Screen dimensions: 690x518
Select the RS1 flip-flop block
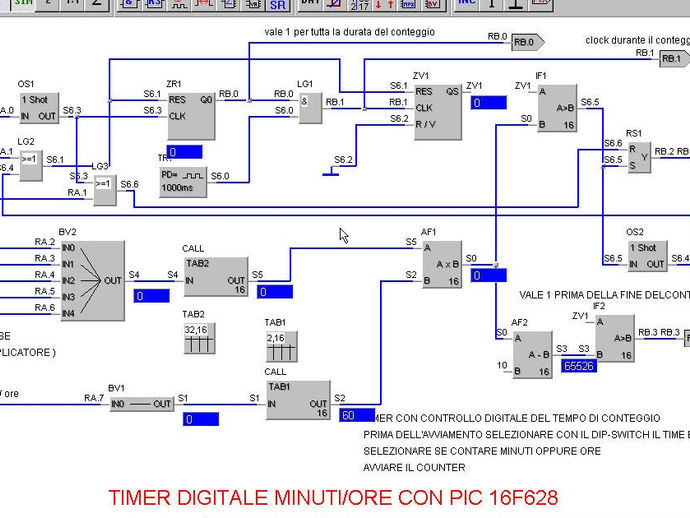(x=639, y=158)
